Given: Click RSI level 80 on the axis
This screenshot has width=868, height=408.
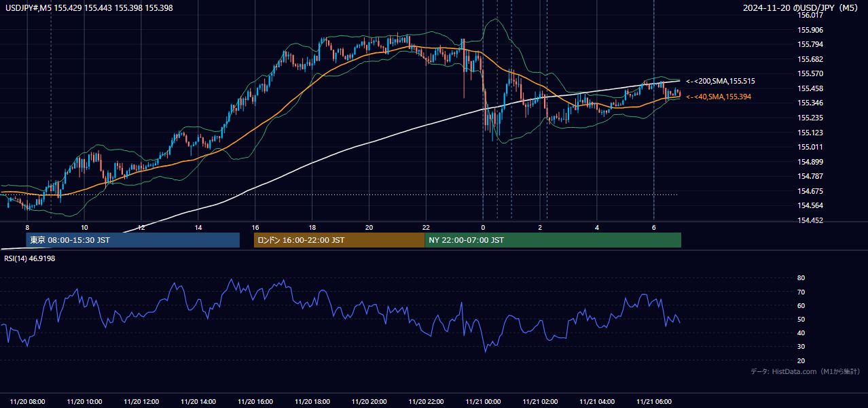Looking at the screenshot, I should (x=801, y=278).
